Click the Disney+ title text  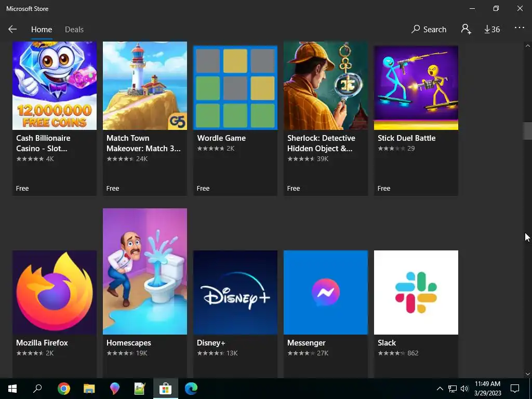211,343
